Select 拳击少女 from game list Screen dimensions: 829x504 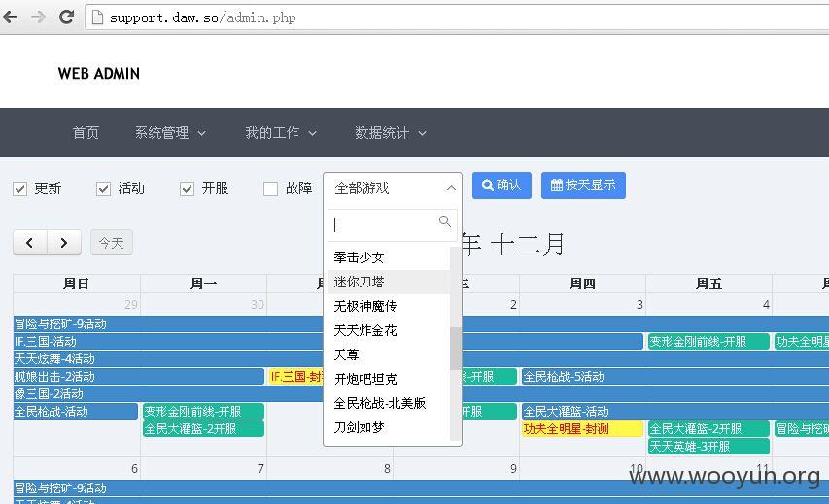click(389, 257)
